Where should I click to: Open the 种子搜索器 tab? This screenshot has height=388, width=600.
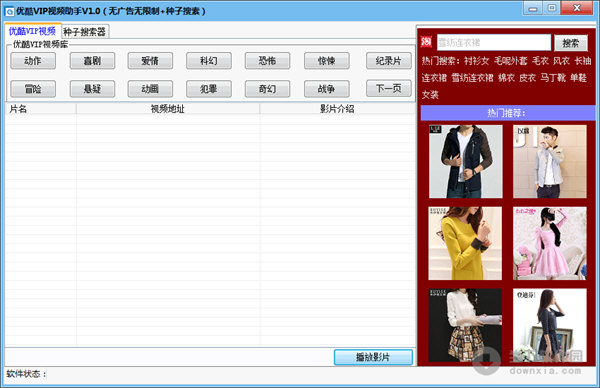85,32
